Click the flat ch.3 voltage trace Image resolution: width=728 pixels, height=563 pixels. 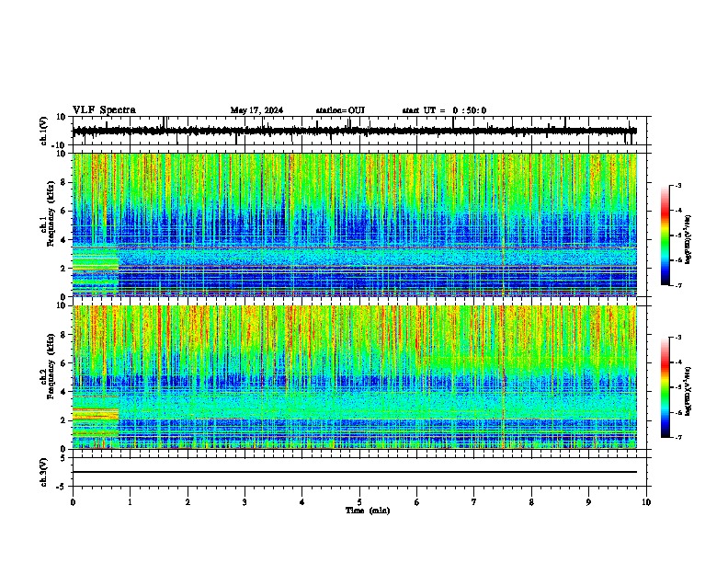[355, 472]
